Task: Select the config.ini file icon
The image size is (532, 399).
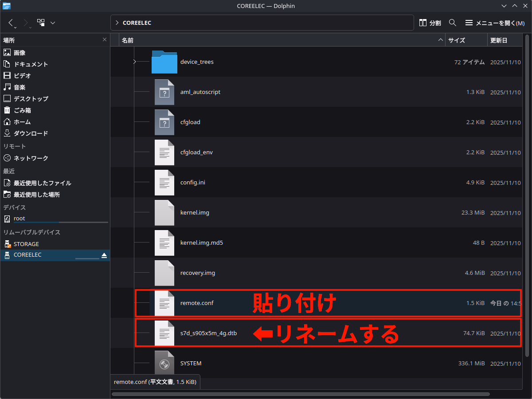Action: (164, 182)
